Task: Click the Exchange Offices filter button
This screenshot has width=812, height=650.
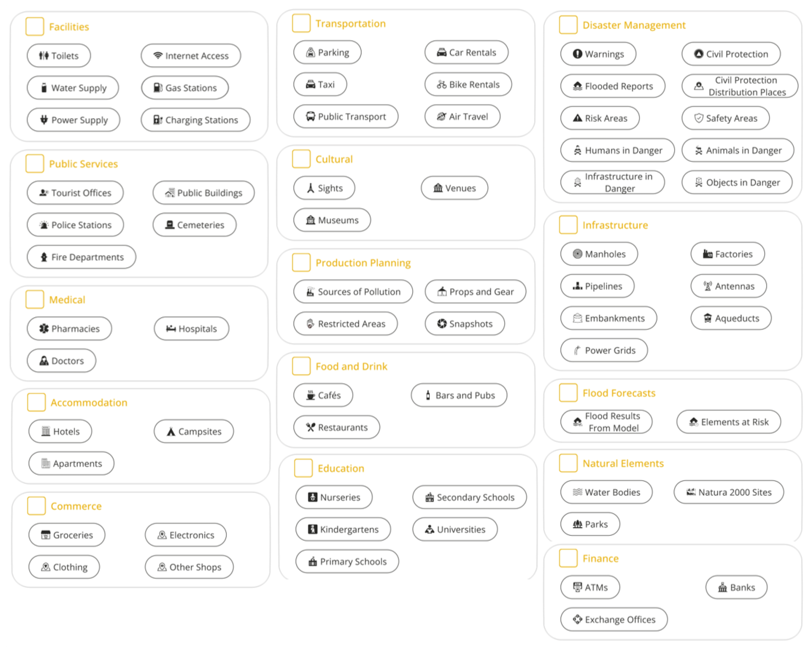Action: [x=614, y=620]
